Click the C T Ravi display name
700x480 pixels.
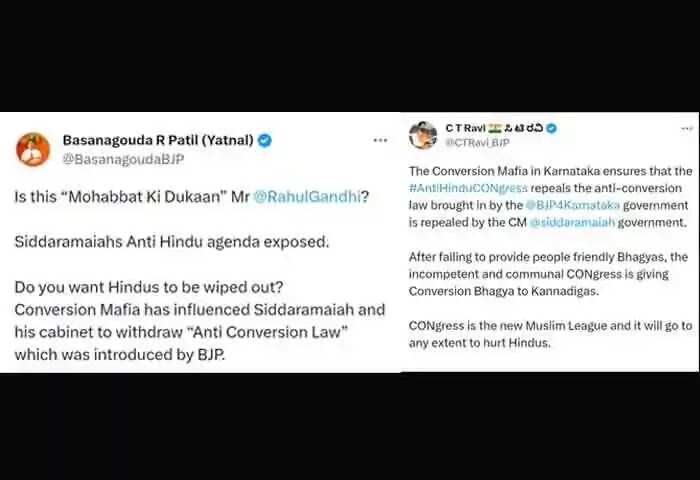click(x=465, y=128)
